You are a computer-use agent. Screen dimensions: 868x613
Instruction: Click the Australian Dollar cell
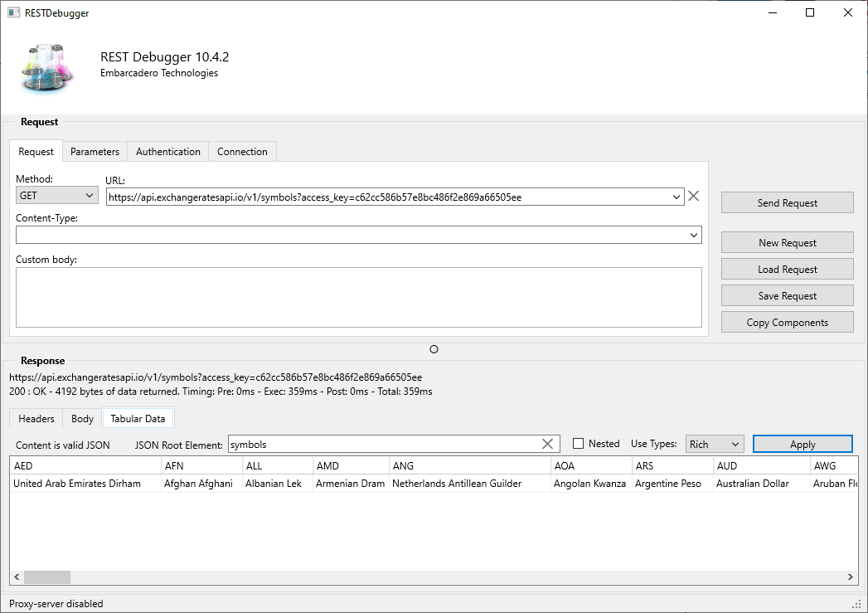762,484
